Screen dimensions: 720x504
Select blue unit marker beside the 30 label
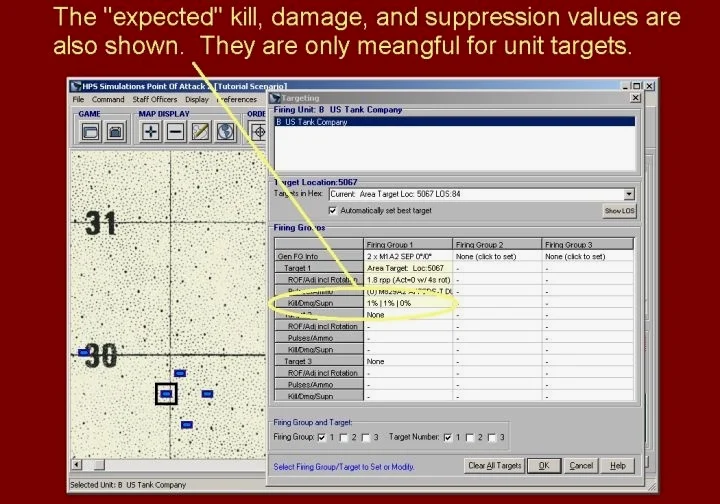[x=83, y=353]
